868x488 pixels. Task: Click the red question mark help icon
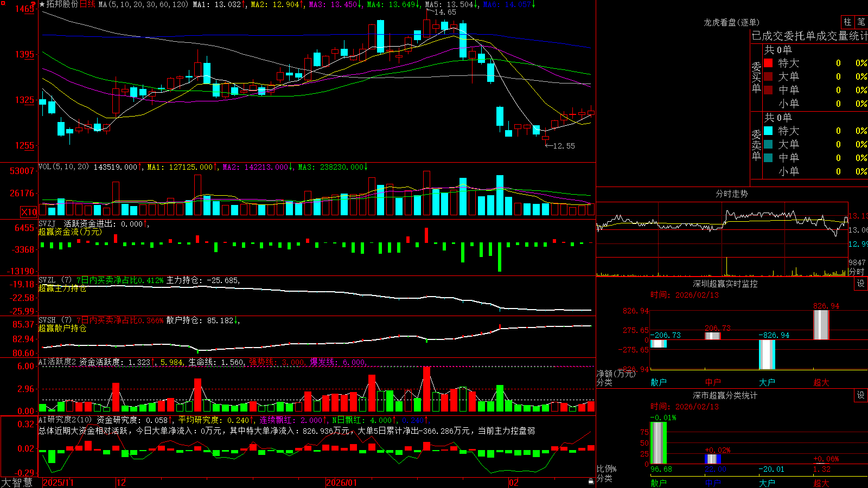[x=34, y=4]
